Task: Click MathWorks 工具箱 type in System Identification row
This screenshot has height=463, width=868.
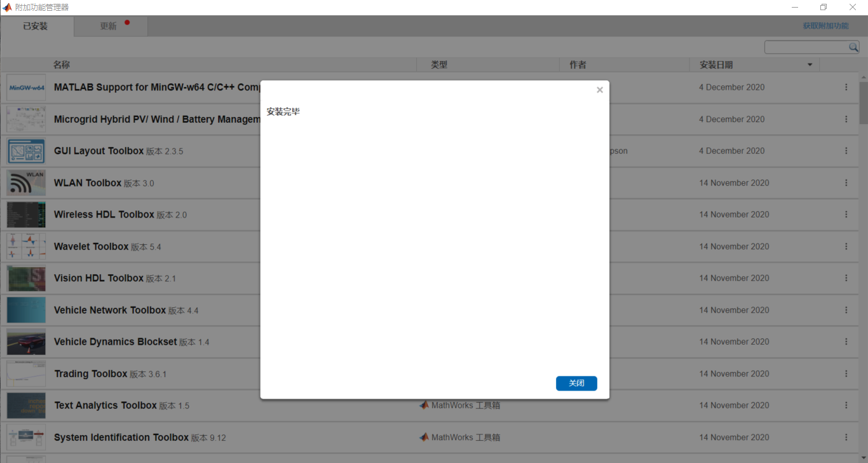Action: [x=460, y=437]
